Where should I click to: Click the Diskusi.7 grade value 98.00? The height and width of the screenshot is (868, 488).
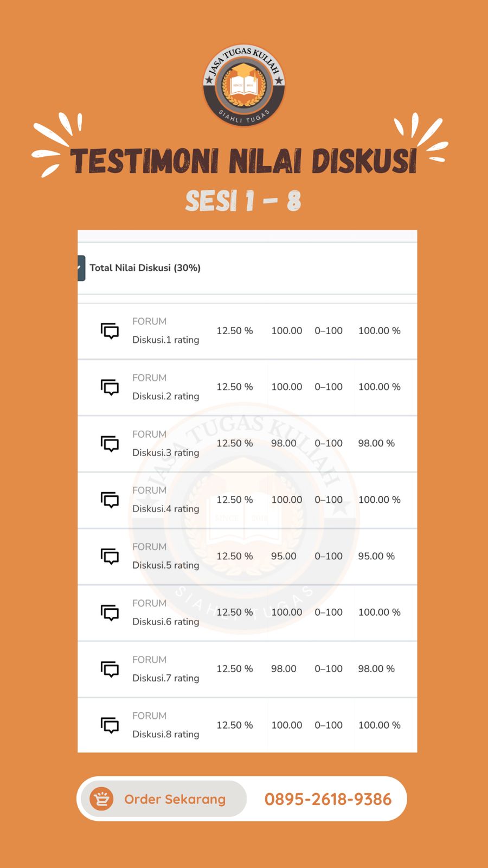(284, 669)
